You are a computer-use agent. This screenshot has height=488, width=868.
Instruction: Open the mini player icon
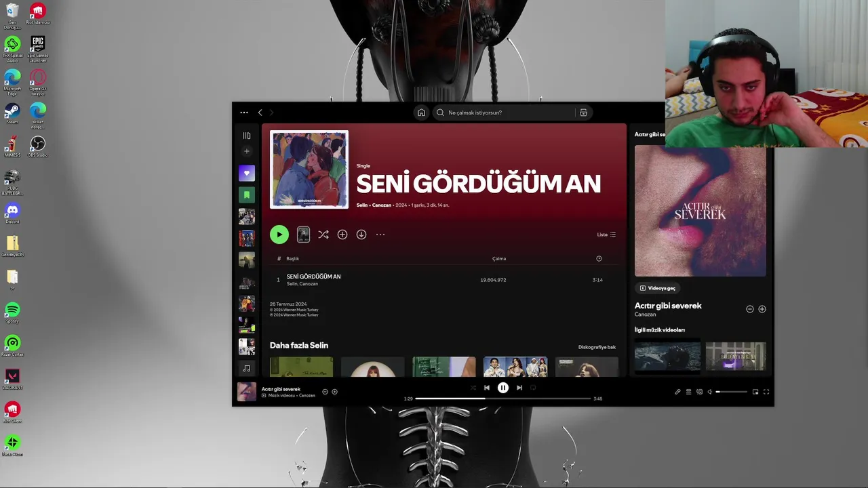[755, 392]
